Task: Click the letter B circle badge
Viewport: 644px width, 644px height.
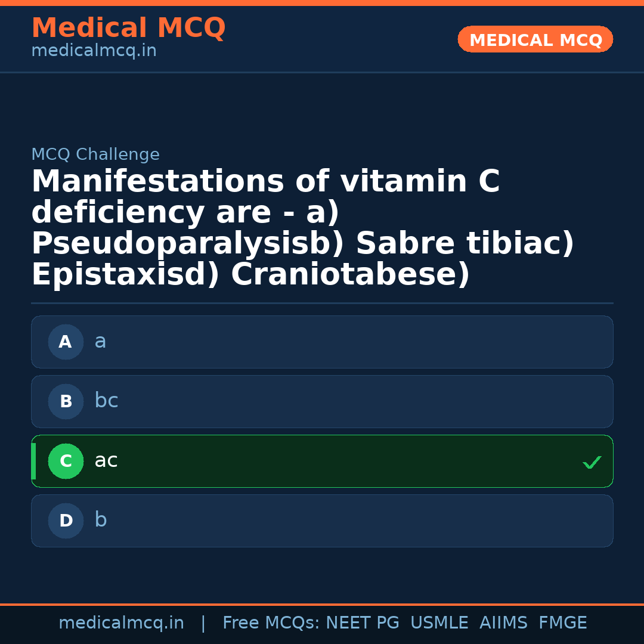Action: pyautogui.click(x=66, y=402)
